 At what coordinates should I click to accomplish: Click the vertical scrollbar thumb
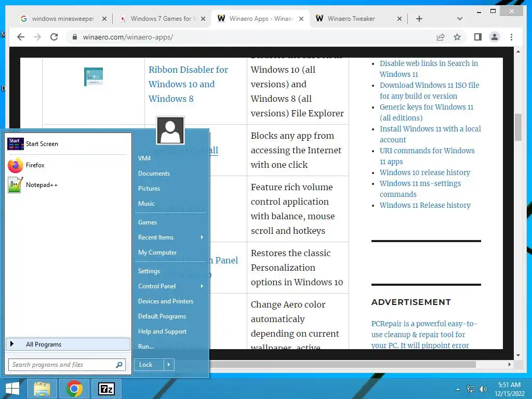pos(518,127)
